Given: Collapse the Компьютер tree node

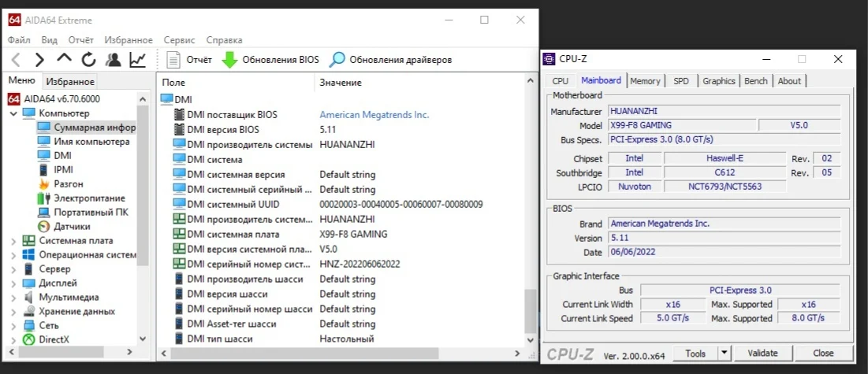Looking at the screenshot, I should 13,113.
